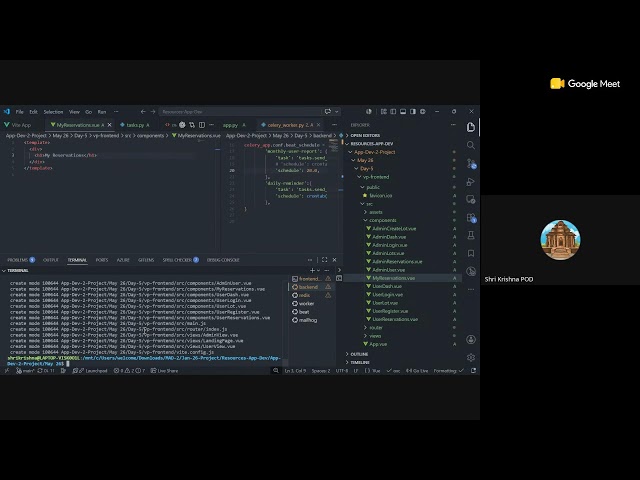
Task: Open the Run and Debug view
Action: click(x=471, y=182)
